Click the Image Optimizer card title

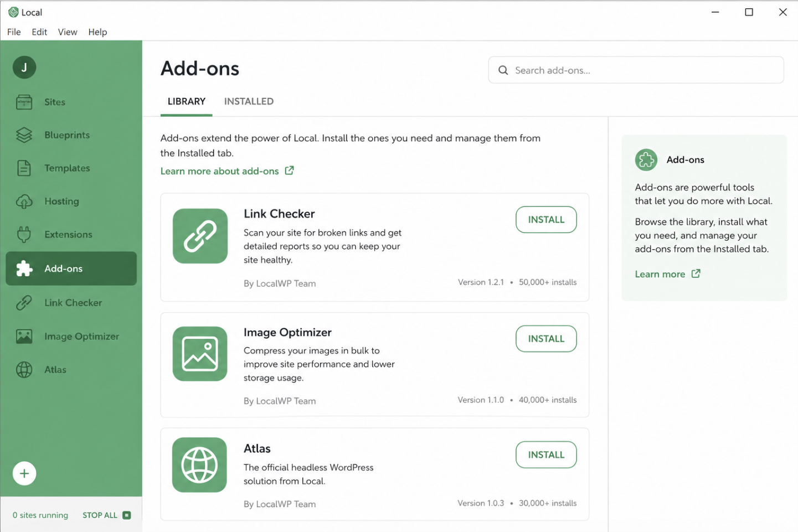287,332
